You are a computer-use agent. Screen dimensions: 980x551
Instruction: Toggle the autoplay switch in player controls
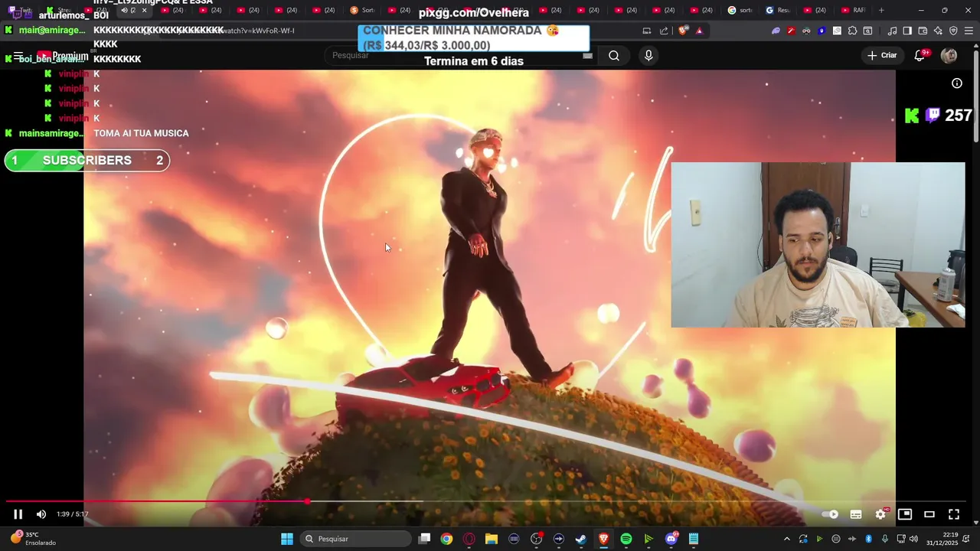(x=831, y=514)
